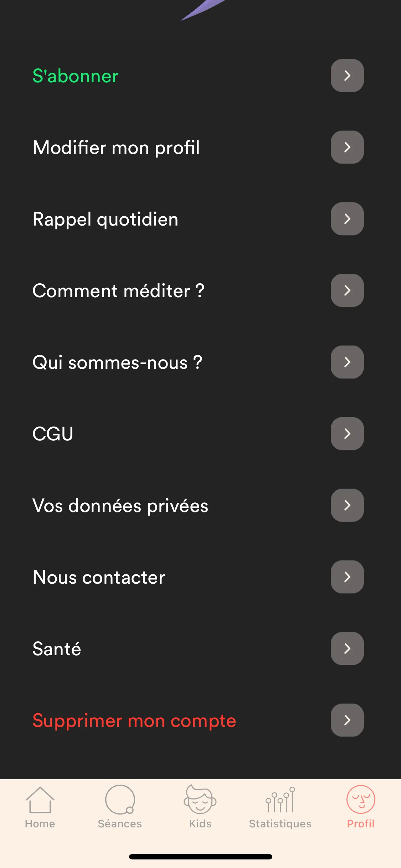Tap the Santé arrow button
401x868 pixels.
pos(347,649)
